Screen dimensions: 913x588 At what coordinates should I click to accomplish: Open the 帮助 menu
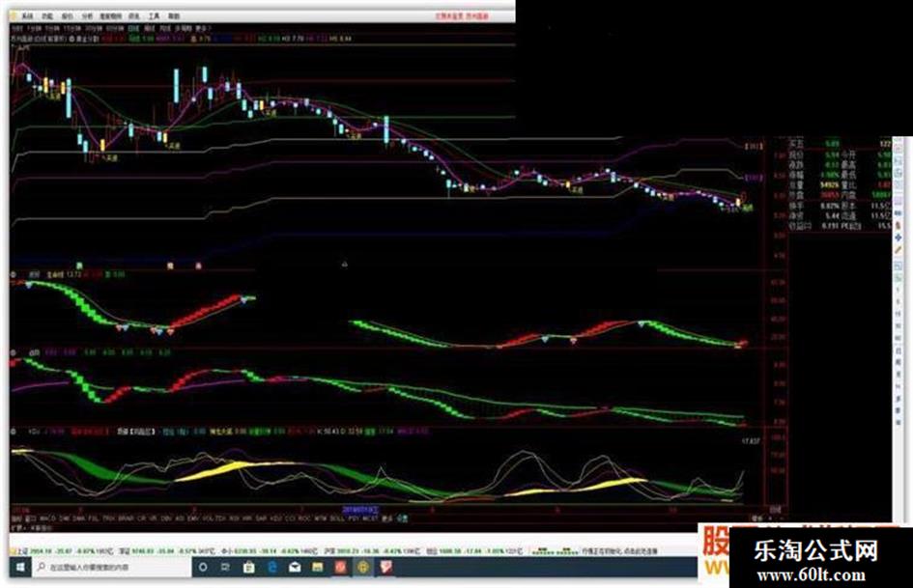coord(174,16)
